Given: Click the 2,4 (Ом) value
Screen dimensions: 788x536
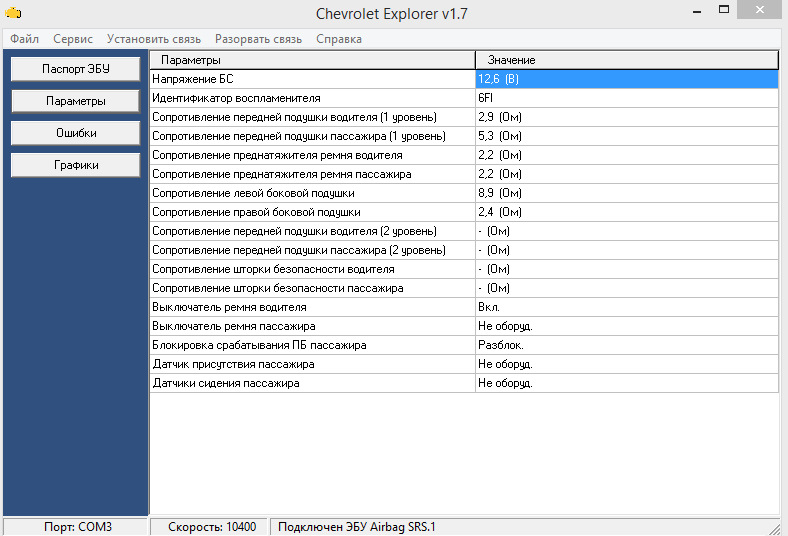Looking at the screenshot, I should coord(627,212).
